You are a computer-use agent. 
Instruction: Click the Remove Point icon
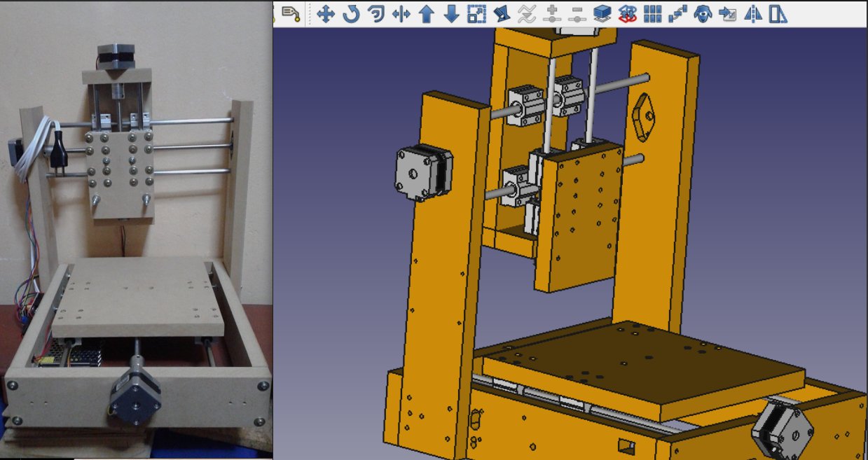point(577,13)
